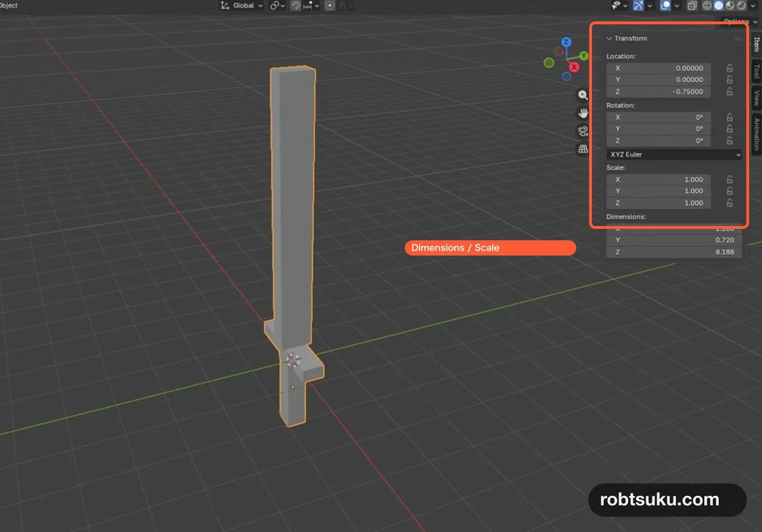Open object visibility and selectability dropdown

pyautogui.click(x=619, y=6)
